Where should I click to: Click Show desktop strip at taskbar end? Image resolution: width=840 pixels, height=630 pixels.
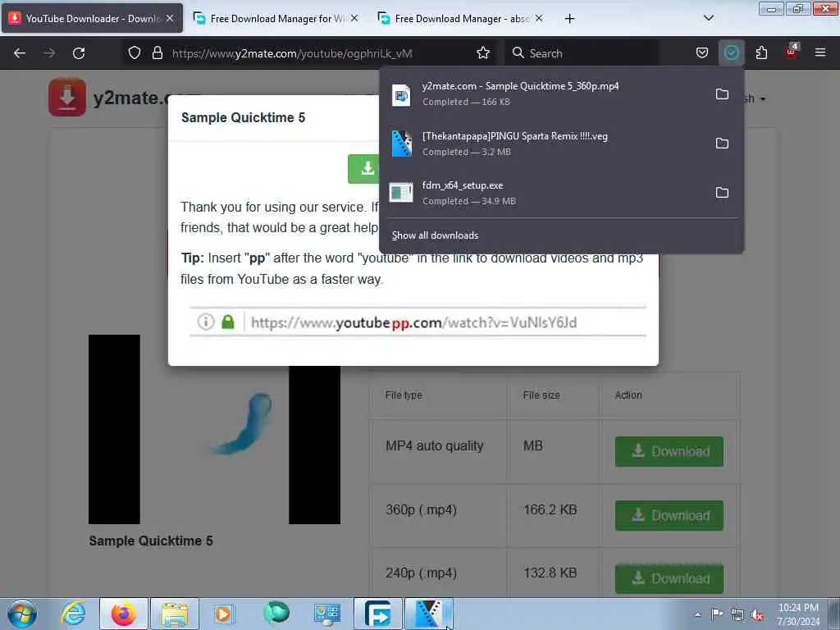tap(833, 614)
